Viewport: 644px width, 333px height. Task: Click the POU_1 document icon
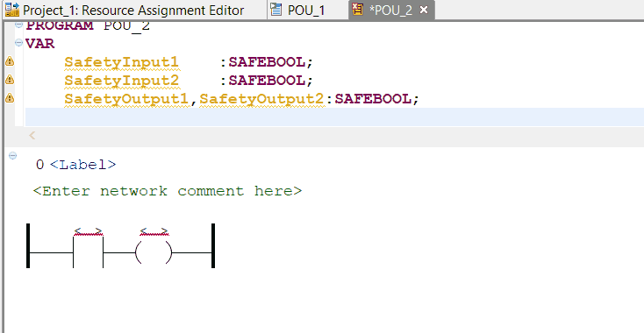[277, 10]
